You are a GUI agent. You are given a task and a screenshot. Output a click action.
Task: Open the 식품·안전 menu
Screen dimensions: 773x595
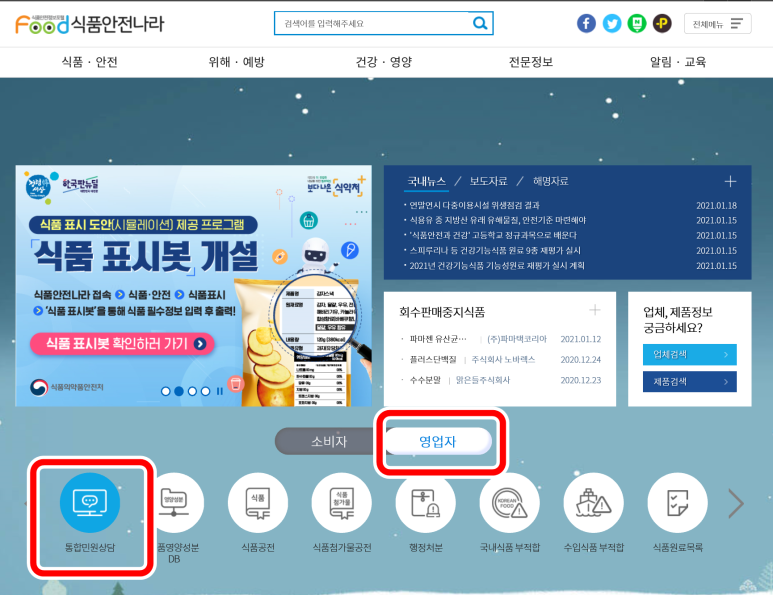point(89,62)
